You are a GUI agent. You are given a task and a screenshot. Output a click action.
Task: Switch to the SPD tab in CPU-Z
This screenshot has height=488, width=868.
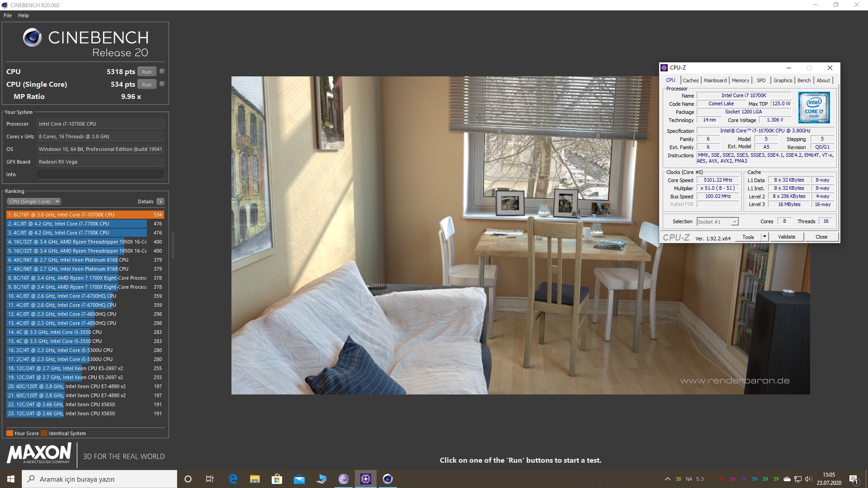pos(761,80)
